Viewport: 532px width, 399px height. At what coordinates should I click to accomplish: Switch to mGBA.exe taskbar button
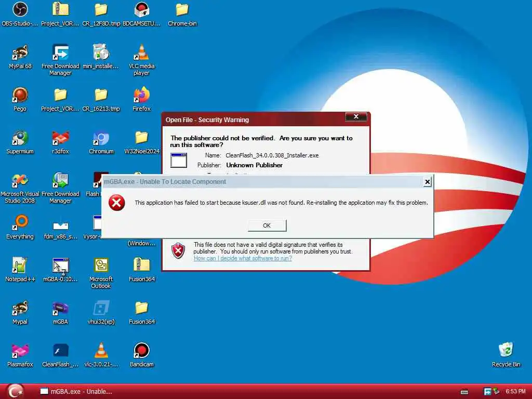coord(76,392)
